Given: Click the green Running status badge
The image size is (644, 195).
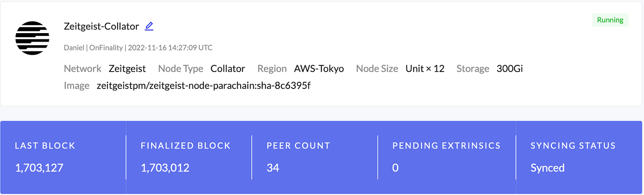Looking at the screenshot, I should tap(610, 20).
